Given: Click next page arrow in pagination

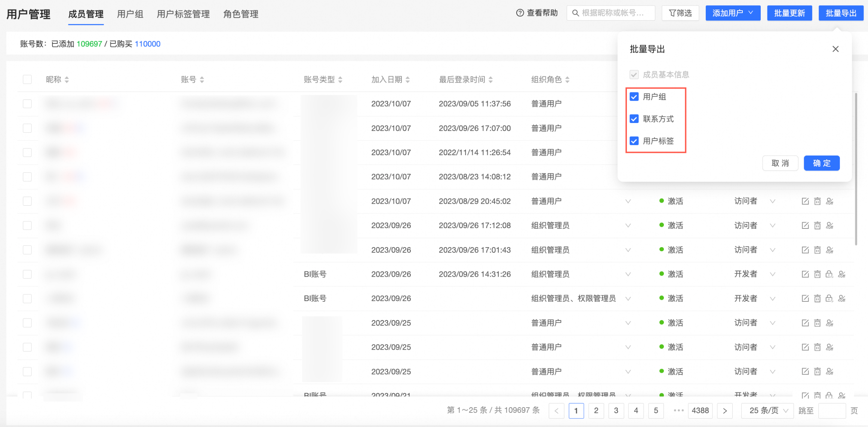Looking at the screenshot, I should tap(725, 411).
